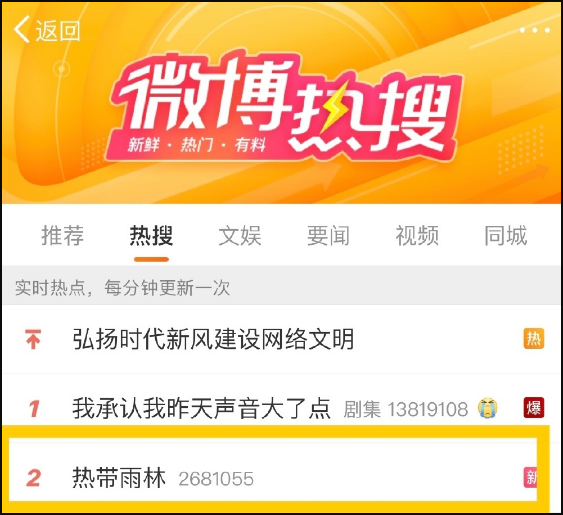Click the red 爆 explosive badge
Screen dimensions: 563x515
tap(534, 408)
